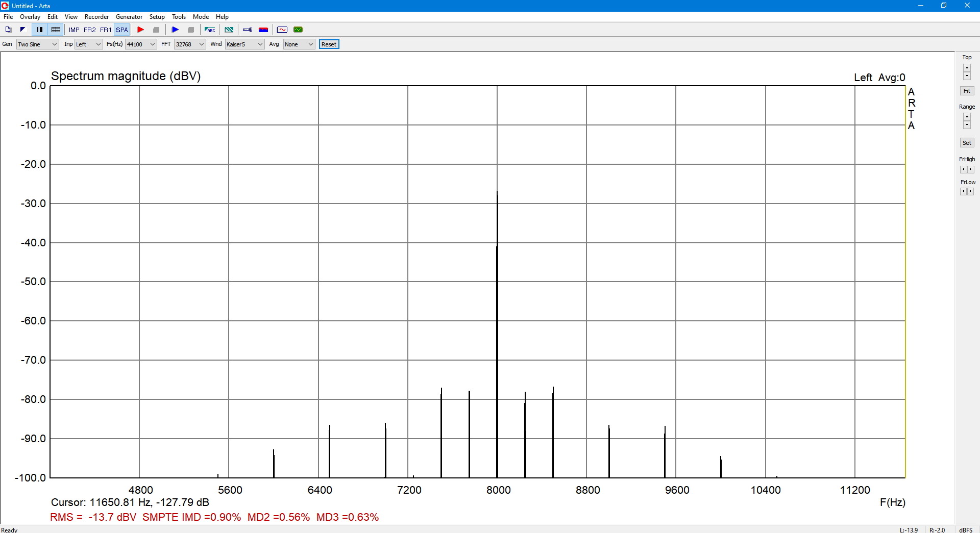Click the Reset averaging button
The height and width of the screenshot is (533, 980).
329,44
